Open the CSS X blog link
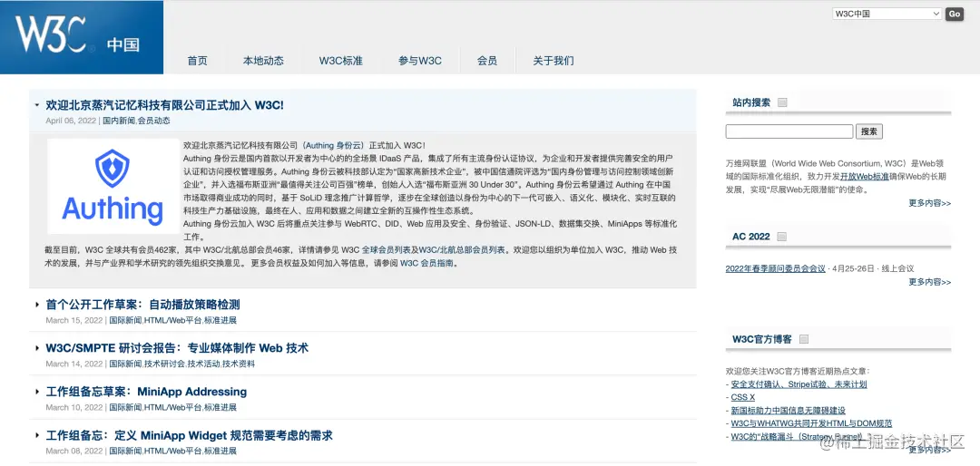Image resolution: width=980 pixels, height=466 pixels. (742, 397)
